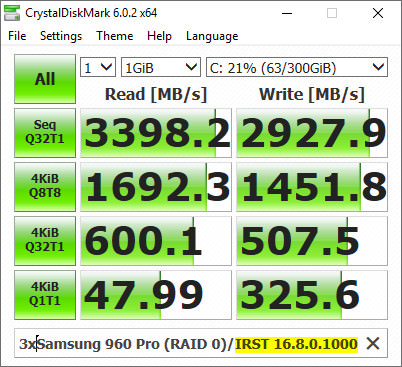Viewport: 402px width, 367px height.
Task: Open the Help menu
Action: pyautogui.click(x=159, y=36)
